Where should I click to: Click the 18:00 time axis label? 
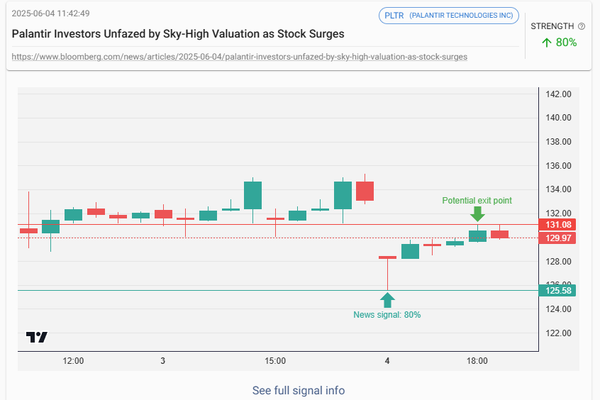[477, 360]
